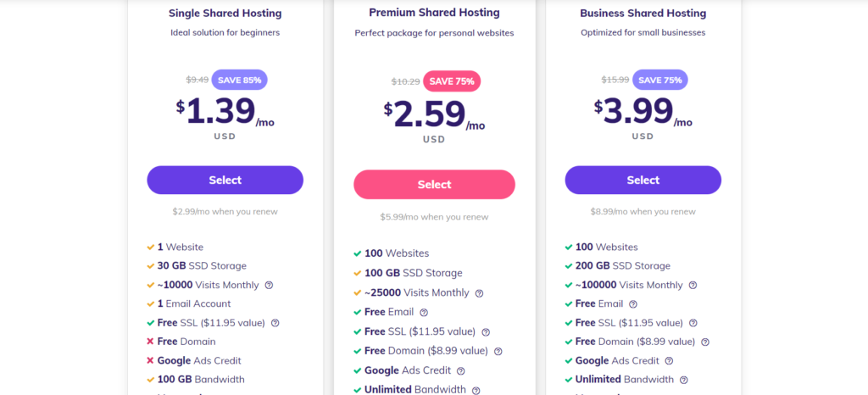Image resolution: width=868 pixels, height=395 pixels.
Task: Open help icon beside ~10000 Visits Monthly
Action: (x=269, y=286)
